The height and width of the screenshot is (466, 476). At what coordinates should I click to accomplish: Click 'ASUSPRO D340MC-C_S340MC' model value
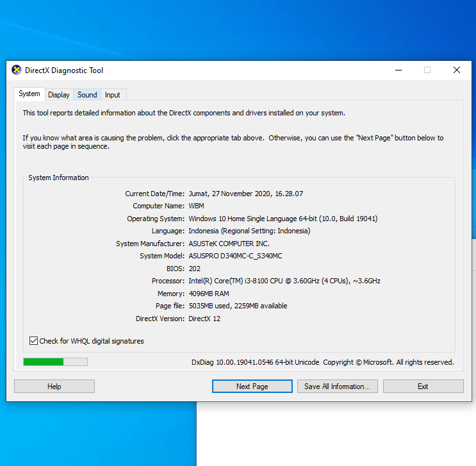235,256
